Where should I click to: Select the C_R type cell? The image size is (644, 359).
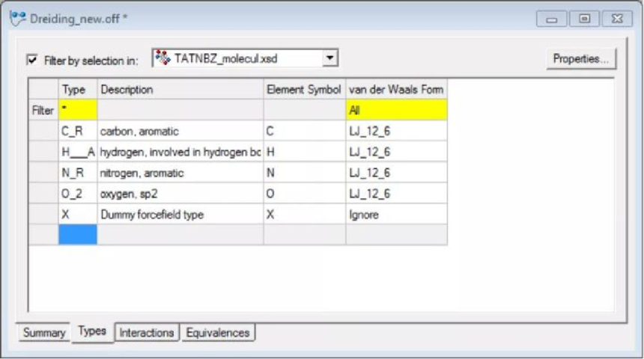[78, 131]
